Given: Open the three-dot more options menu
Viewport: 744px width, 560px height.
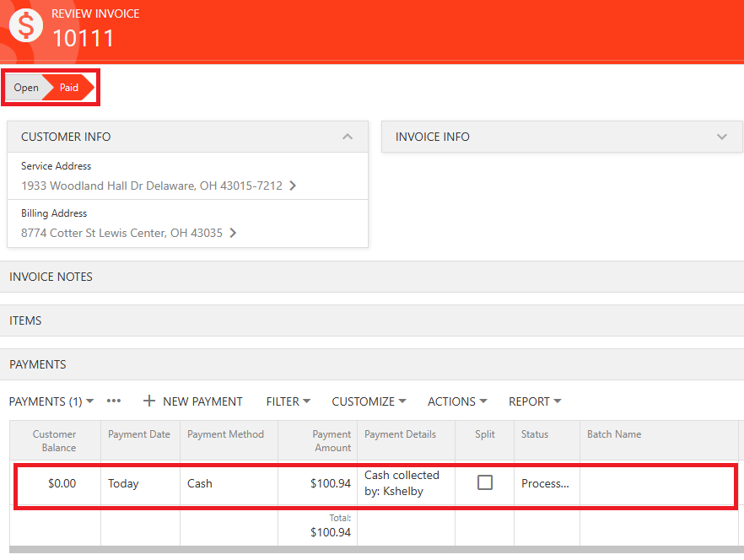Looking at the screenshot, I should [x=114, y=401].
